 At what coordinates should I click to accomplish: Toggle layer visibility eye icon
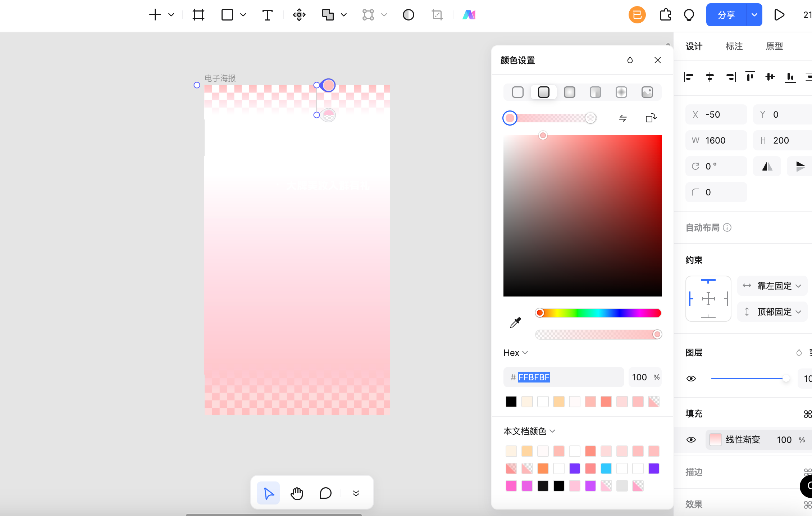coord(691,378)
